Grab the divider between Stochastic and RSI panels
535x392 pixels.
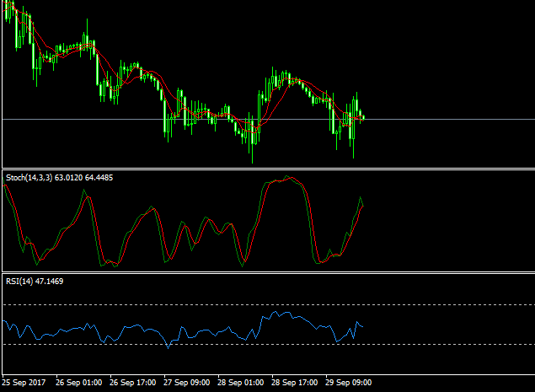pos(267,272)
